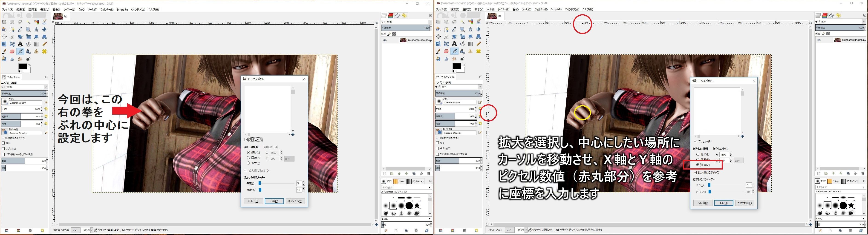Open フィルター menu in left window
This screenshot has height=235, width=868.
[107, 9]
